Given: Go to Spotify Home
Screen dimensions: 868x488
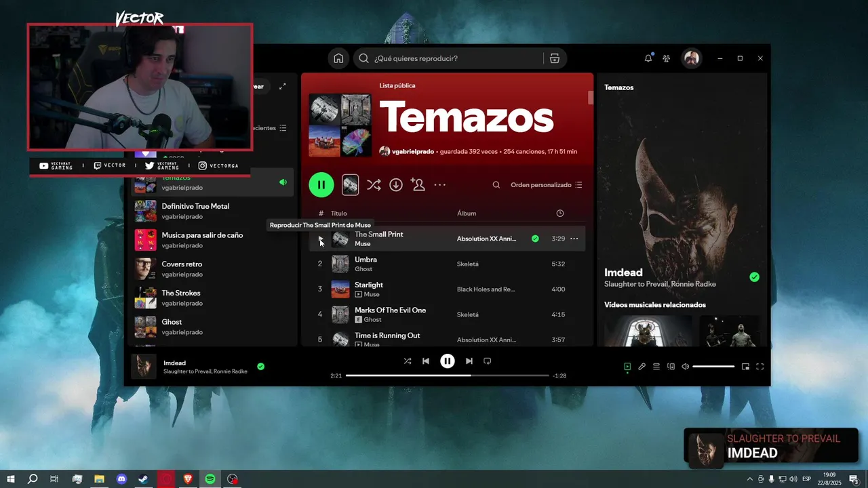Looking at the screenshot, I should 338,58.
